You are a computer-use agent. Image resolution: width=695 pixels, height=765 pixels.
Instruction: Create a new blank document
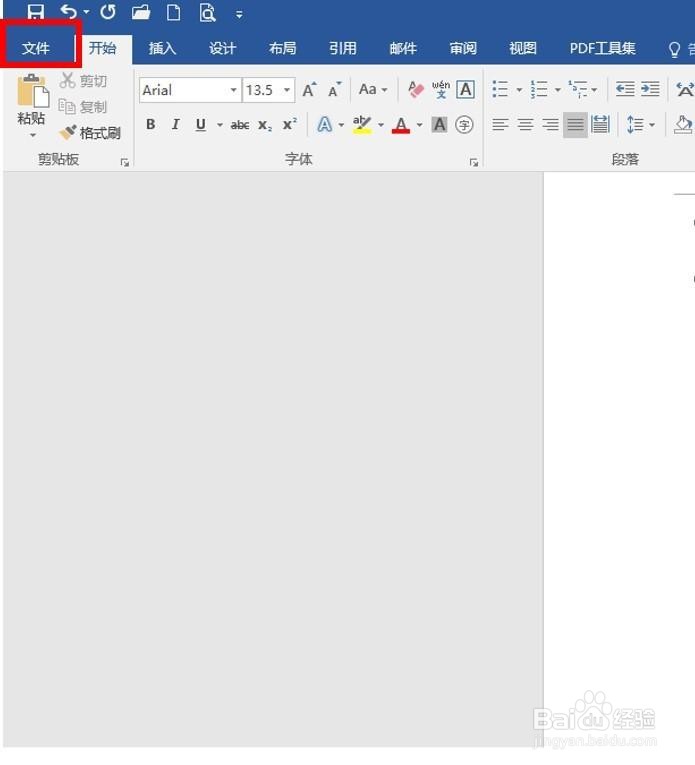pyautogui.click(x=173, y=12)
